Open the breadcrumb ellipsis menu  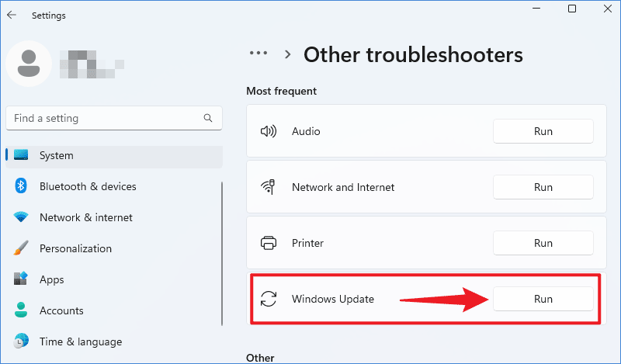pos(258,53)
